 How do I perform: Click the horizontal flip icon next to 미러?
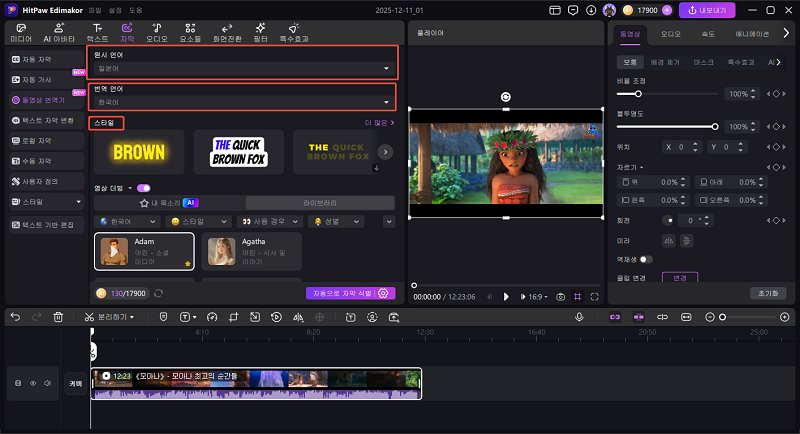point(669,241)
